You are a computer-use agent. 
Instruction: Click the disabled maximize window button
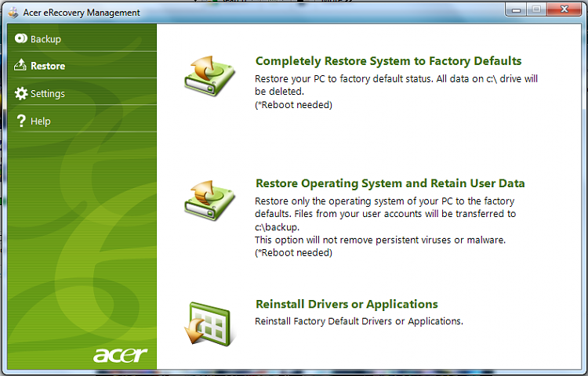coord(536,9)
